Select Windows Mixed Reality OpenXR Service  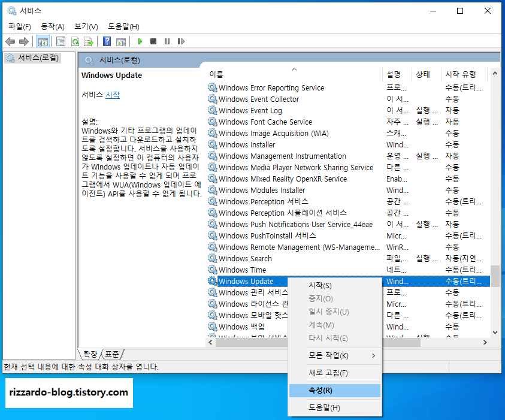point(348,179)
